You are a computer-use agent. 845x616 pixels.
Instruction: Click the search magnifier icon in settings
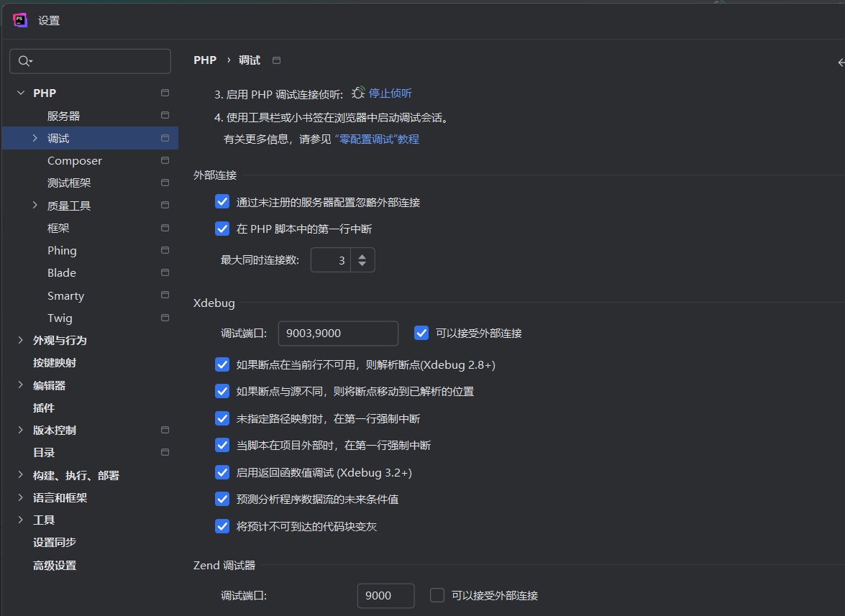24,61
